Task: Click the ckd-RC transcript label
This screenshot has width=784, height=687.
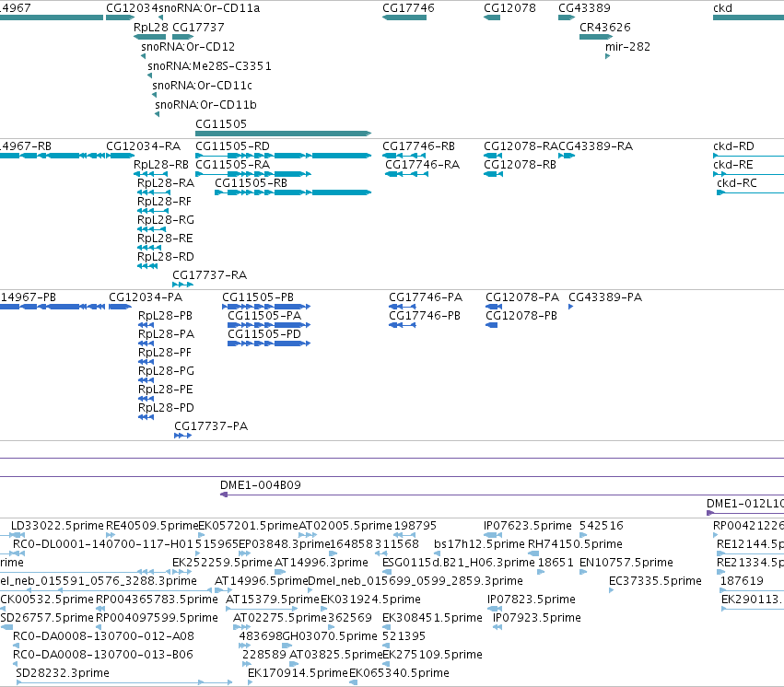Action: [737, 183]
